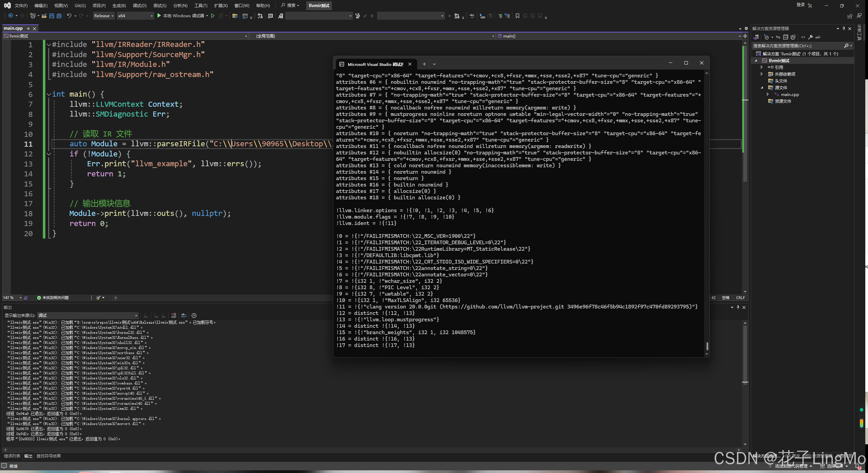The height and width of the screenshot is (473, 868).
Task: Click the Undo arrow icon
Action: [69, 16]
